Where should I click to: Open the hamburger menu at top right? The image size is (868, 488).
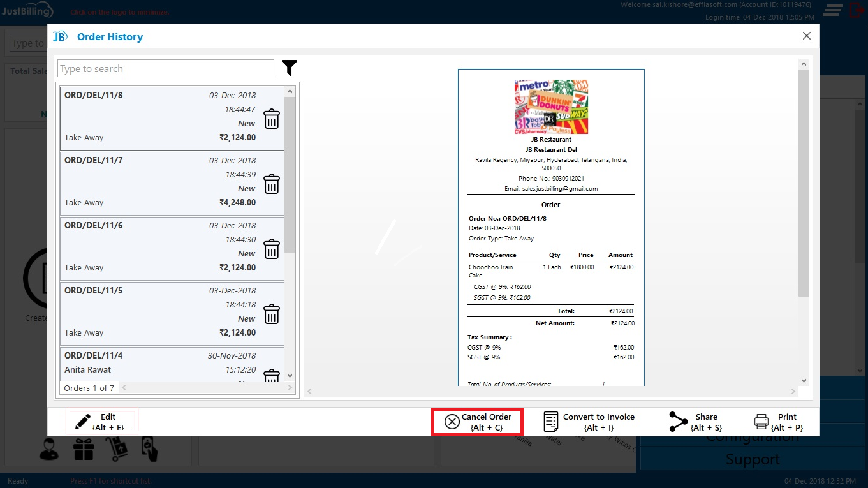832,10
